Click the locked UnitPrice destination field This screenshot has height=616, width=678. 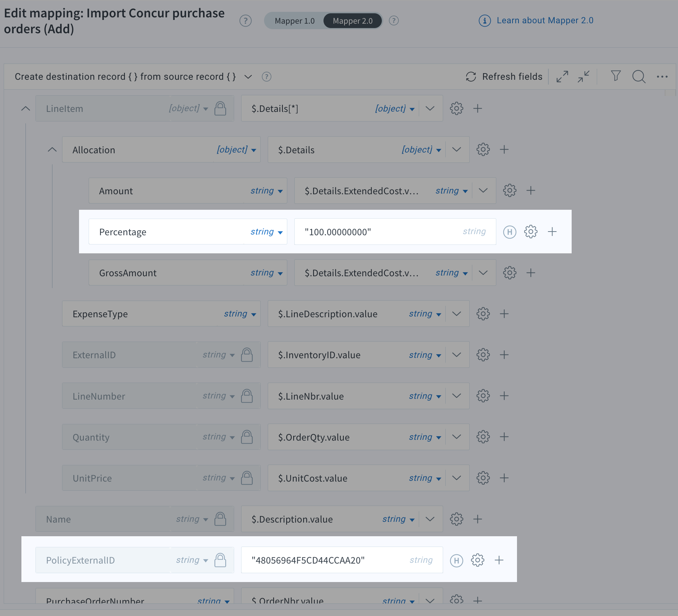pyautogui.click(x=161, y=478)
